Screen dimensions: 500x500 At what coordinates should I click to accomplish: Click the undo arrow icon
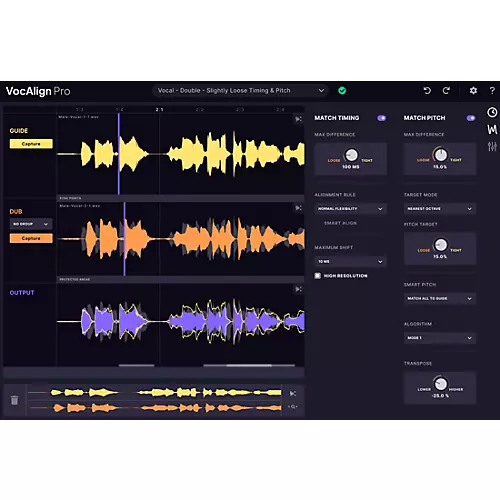click(x=427, y=90)
